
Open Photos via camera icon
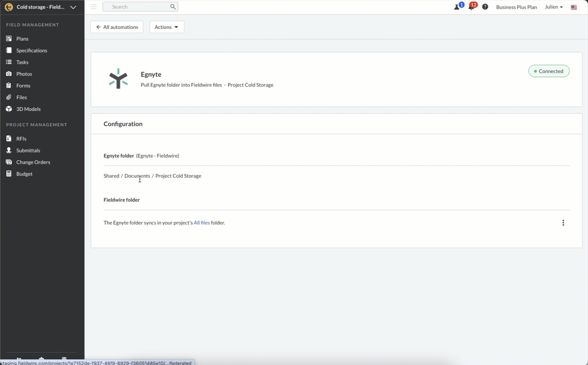(9, 74)
